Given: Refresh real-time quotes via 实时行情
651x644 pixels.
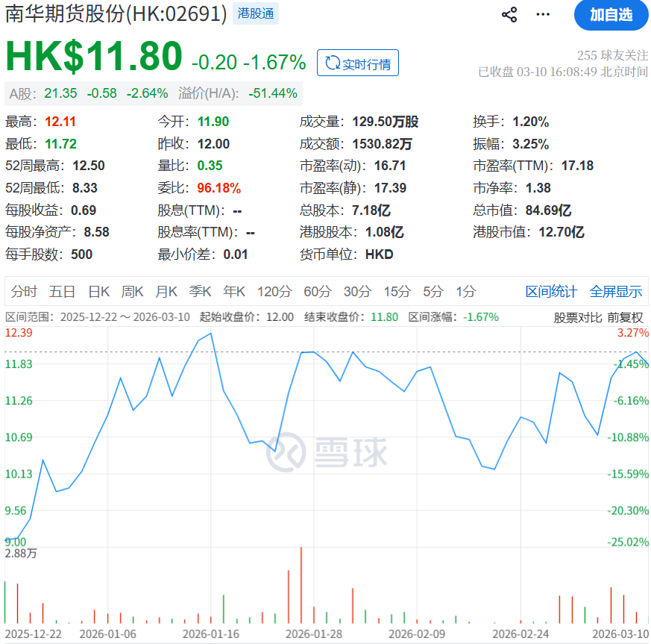Looking at the screenshot, I should tap(357, 63).
